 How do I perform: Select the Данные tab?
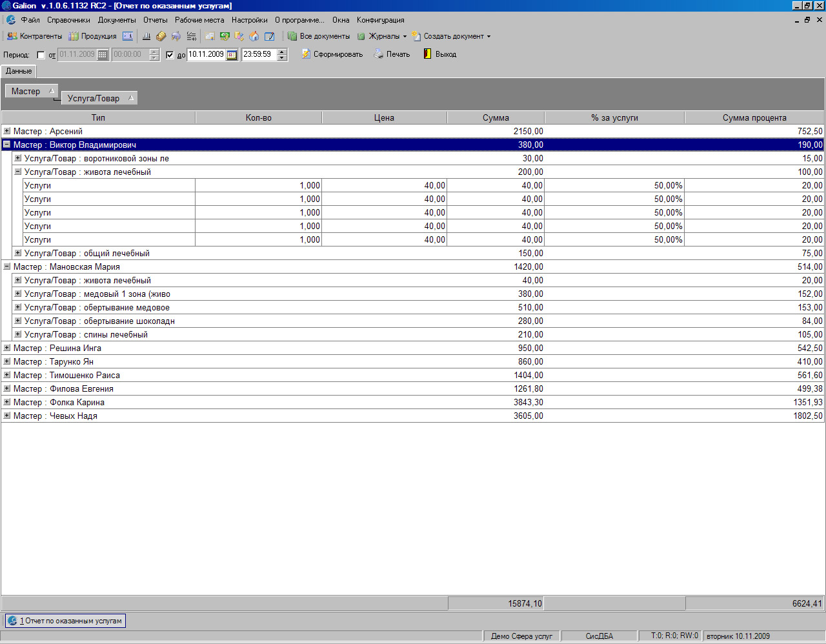point(19,71)
